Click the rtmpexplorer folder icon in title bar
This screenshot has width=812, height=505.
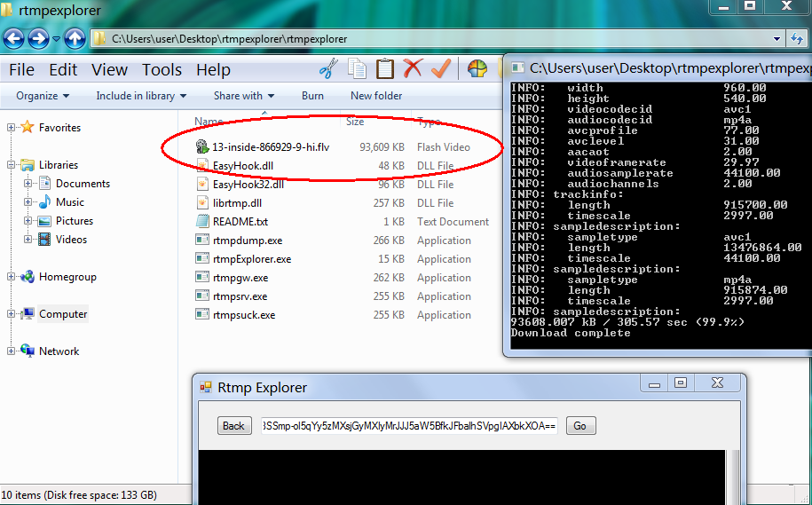click(x=6, y=11)
